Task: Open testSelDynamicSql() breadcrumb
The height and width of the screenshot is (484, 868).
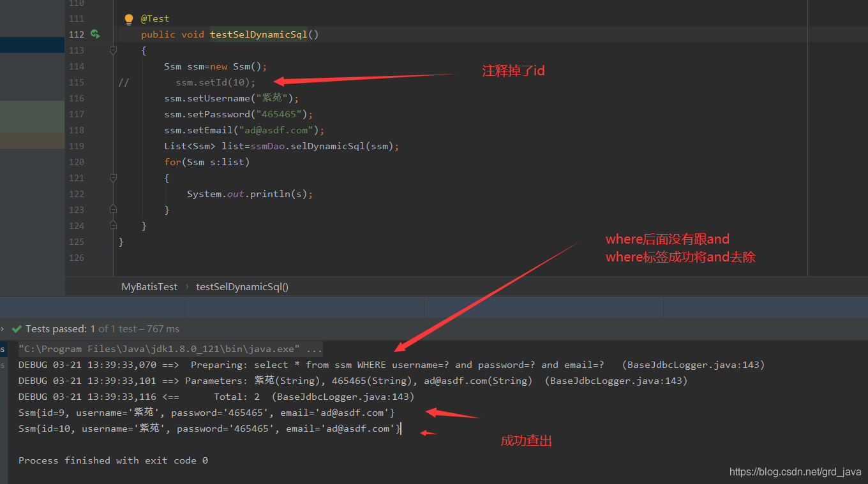Action: point(243,287)
